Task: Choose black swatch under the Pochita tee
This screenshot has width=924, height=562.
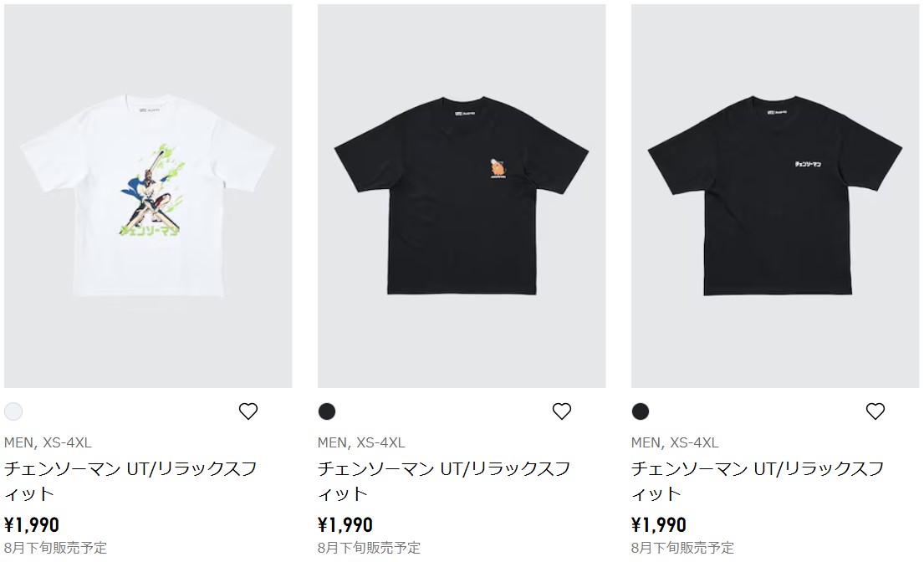Action: tap(327, 411)
